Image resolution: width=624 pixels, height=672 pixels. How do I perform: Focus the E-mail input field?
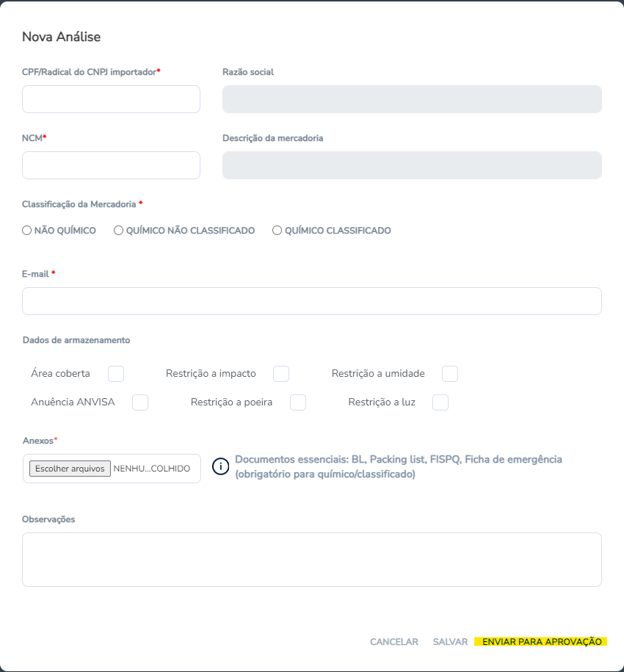pos(312,301)
